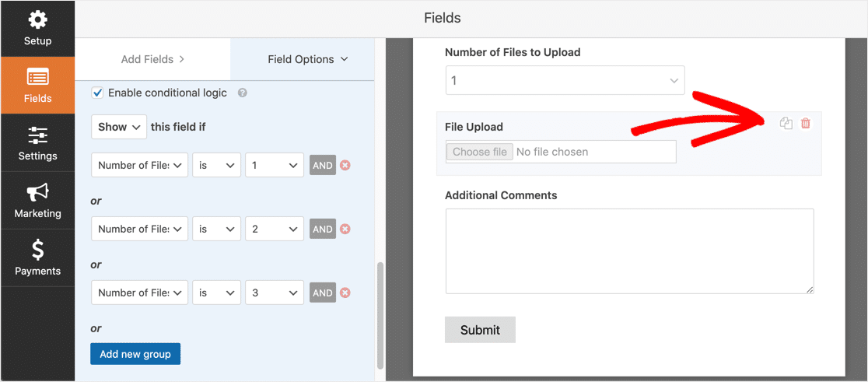This screenshot has width=868, height=382.
Task: Remove the rule with value 1
Action: 345,165
